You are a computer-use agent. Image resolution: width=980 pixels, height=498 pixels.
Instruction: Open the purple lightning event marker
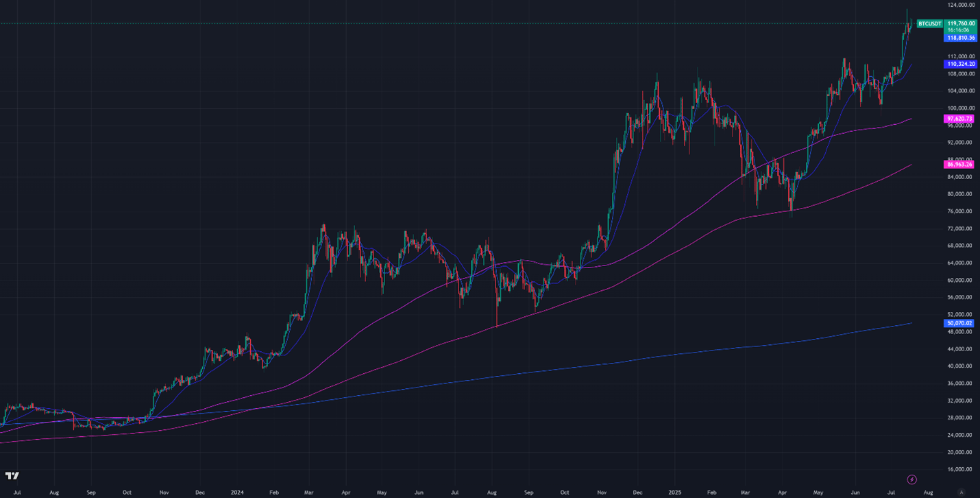(911, 479)
